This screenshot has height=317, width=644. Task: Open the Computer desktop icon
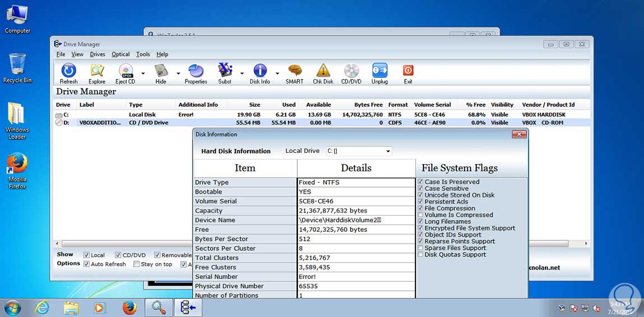coord(17,20)
